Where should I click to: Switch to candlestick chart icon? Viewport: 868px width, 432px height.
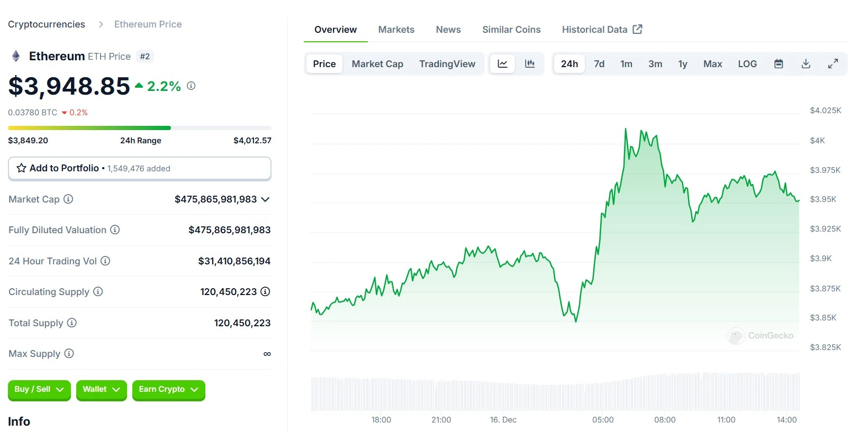(530, 64)
